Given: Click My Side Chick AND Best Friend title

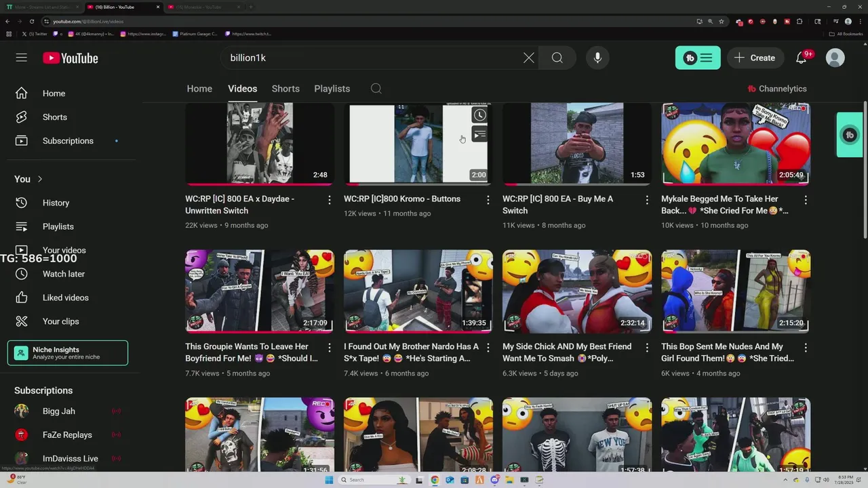Looking at the screenshot, I should pyautogui.click(x=567, y=352).
